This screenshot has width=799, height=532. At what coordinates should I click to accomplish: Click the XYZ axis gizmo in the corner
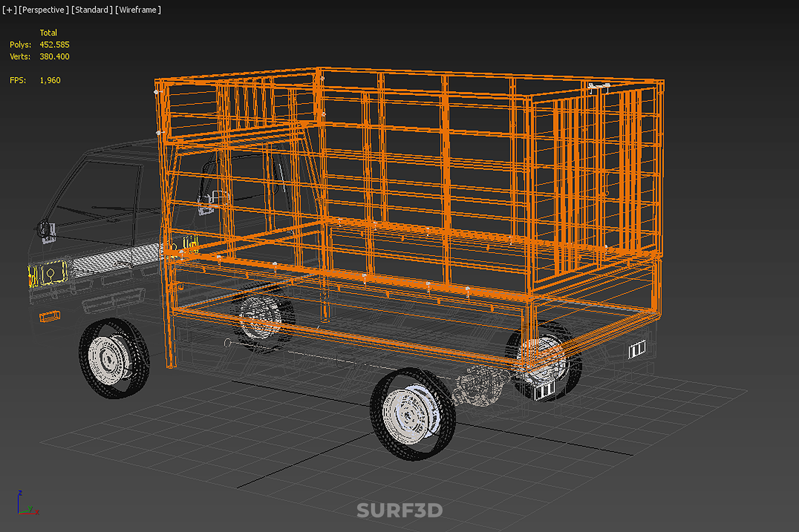(27, 505)
